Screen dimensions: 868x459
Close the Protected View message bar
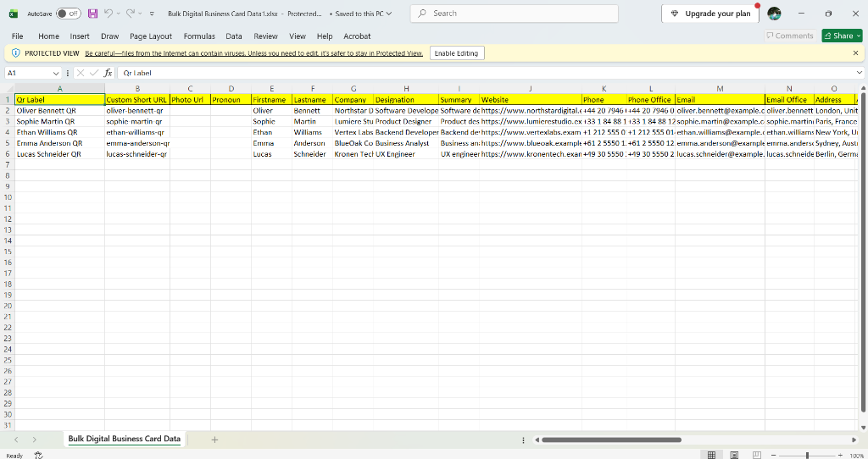point(855,53)
